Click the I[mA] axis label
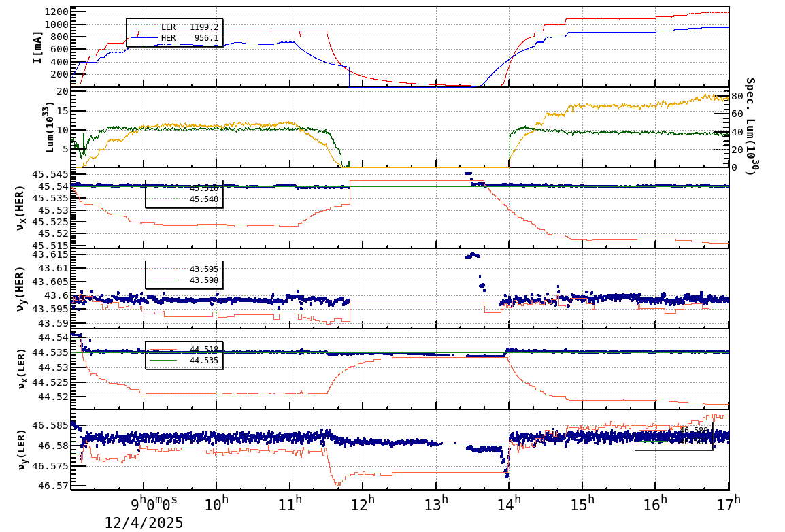Screen dimensions: 785x532 (x=37, y=47)
